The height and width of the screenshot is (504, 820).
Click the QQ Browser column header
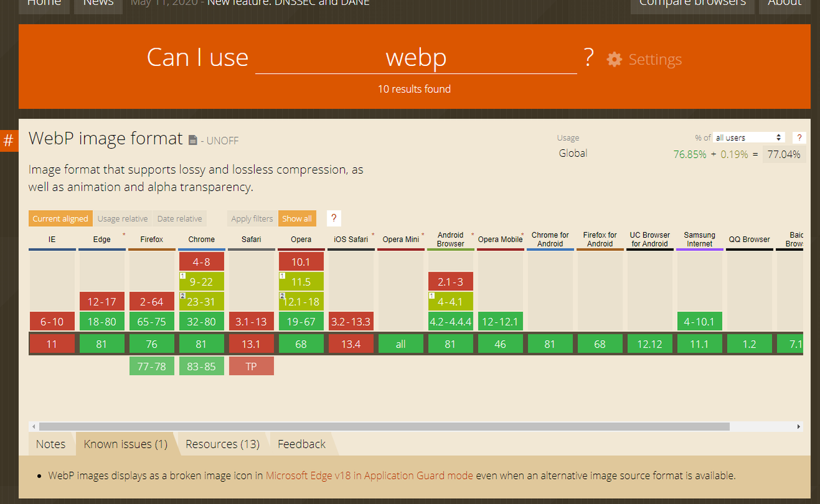(x=750, y=240)
